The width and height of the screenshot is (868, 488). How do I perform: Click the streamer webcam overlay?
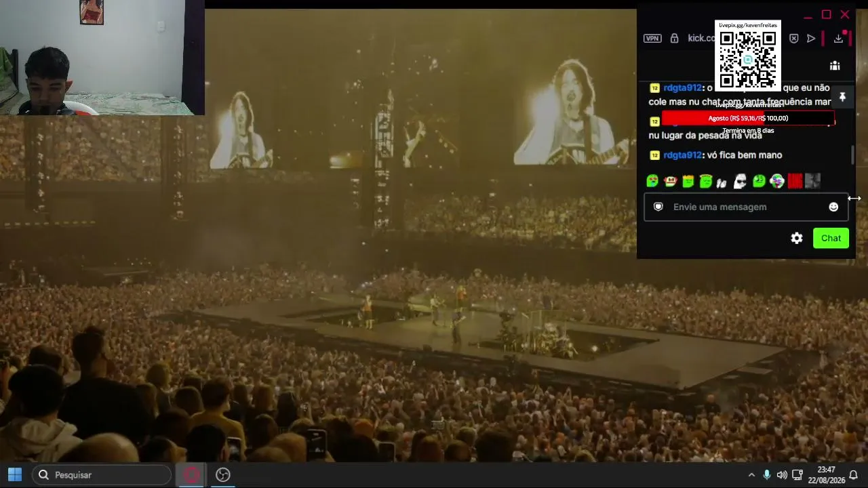(x=102, y=58)
